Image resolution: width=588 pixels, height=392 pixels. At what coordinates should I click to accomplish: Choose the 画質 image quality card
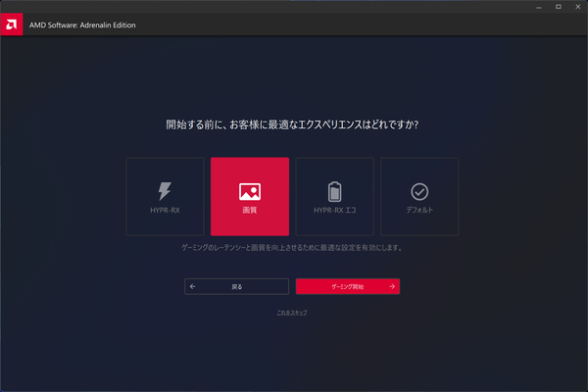click(250, 197)
